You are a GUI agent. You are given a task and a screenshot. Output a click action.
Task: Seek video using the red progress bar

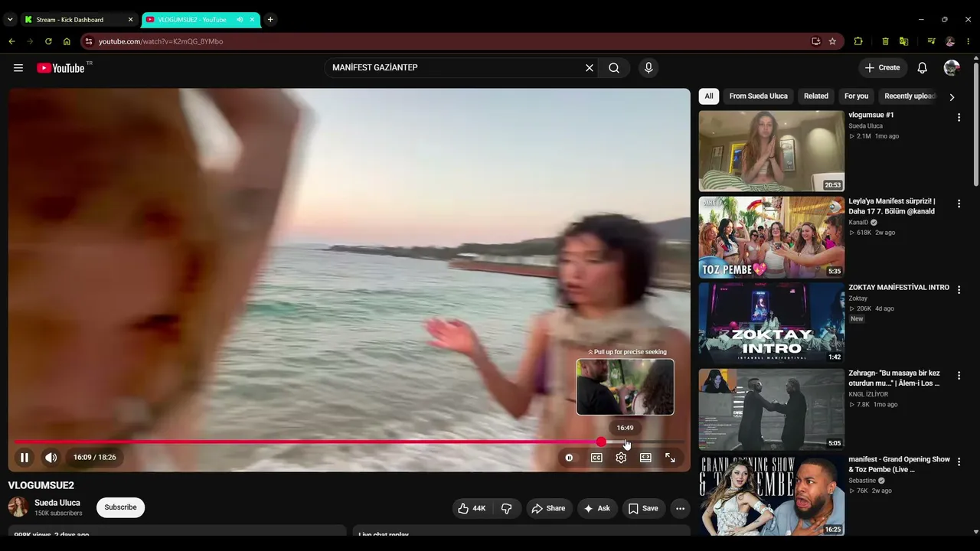349,442
